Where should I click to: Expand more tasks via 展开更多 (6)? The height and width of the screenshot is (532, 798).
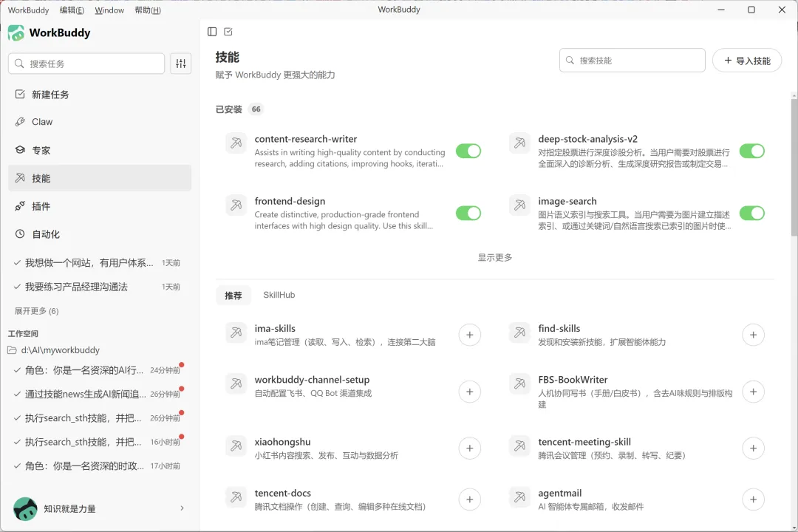pos(37,310)
